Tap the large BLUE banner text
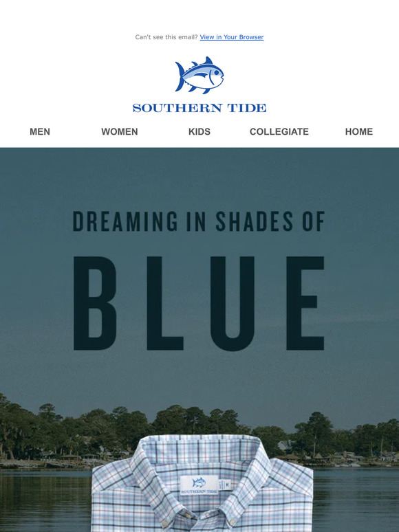Image resolution: width=399 pixels, height=532 pixels. pyautogui.click(x=199, y=303)
